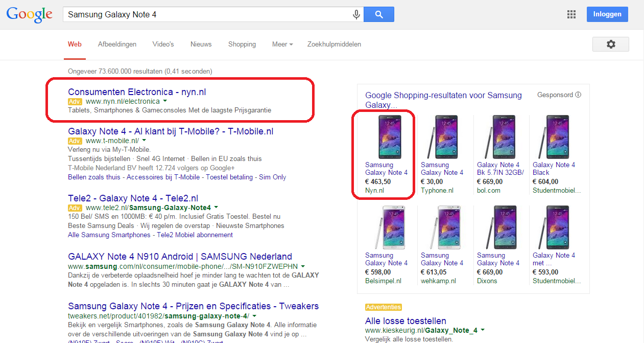This screenshot has height=343, width=644.
Task: Expand the arrow next to www.t-mobile.nl/
Action: (x=144, y=141)
